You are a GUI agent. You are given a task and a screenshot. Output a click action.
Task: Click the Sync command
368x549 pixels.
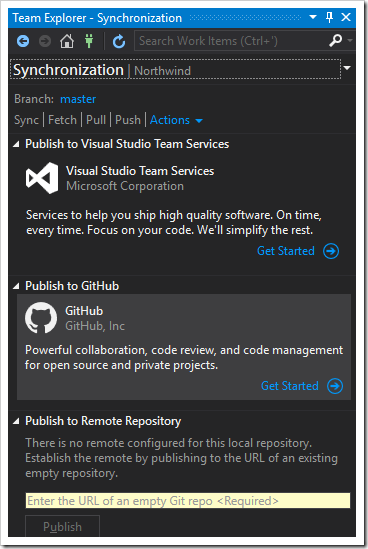pos(26,120)
